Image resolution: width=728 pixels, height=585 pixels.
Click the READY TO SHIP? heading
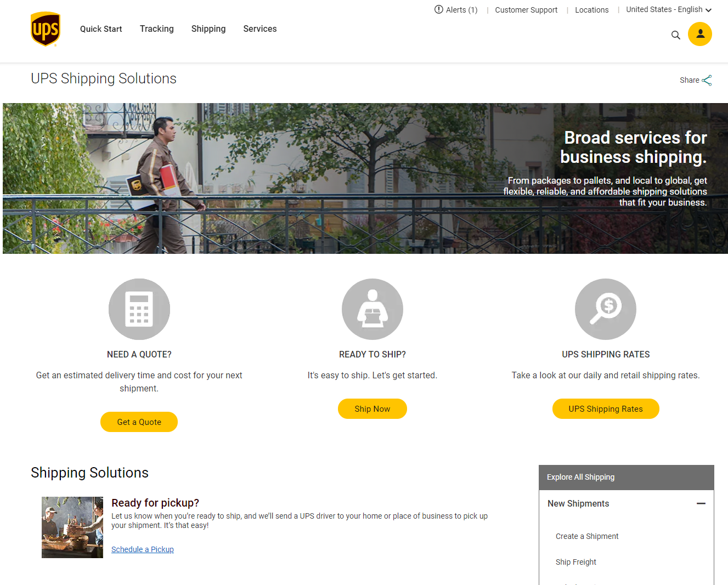(x=373, y=355)
